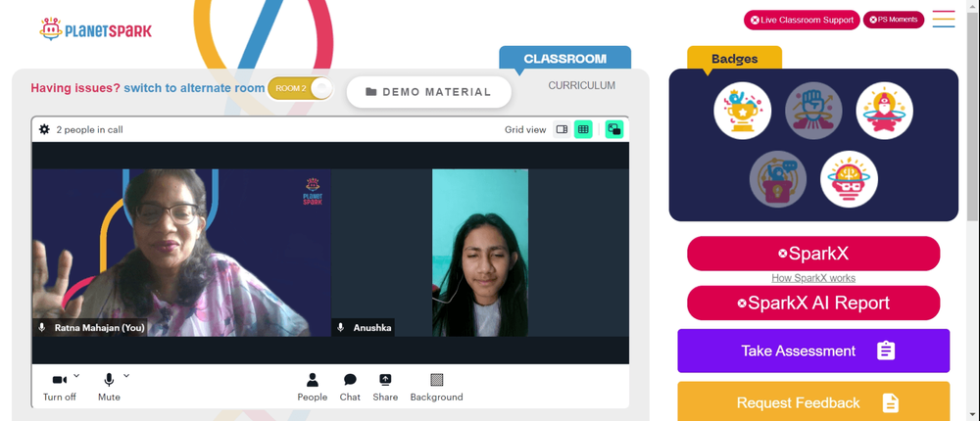Screen dimensions: 980x421
Task: Share your screen
Action: click(385, 388)
